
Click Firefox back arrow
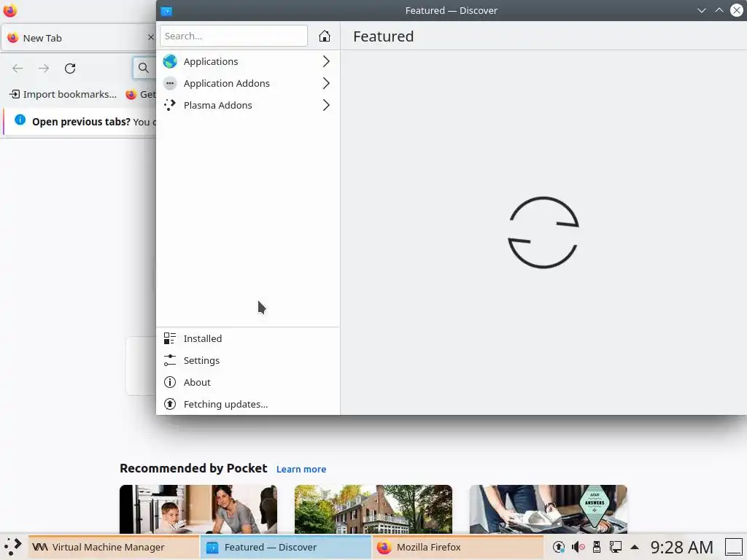pos(18,68)
